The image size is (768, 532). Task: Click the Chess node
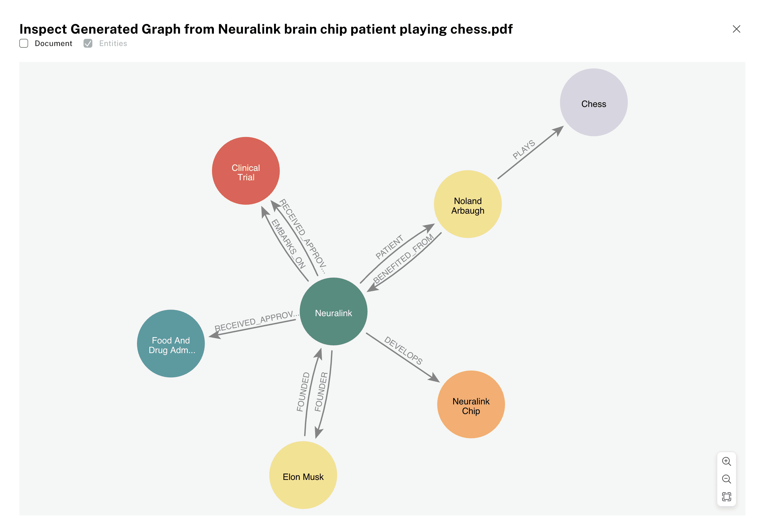coord(594,104)
